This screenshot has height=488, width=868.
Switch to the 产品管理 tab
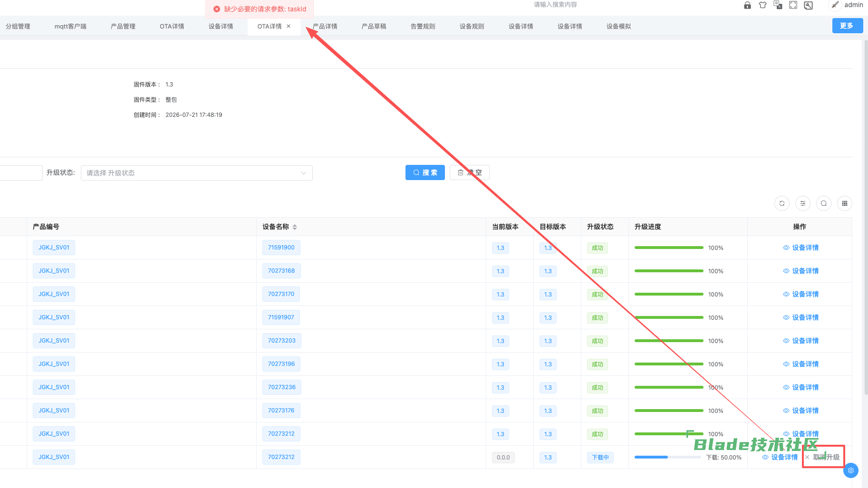(123, 27)
